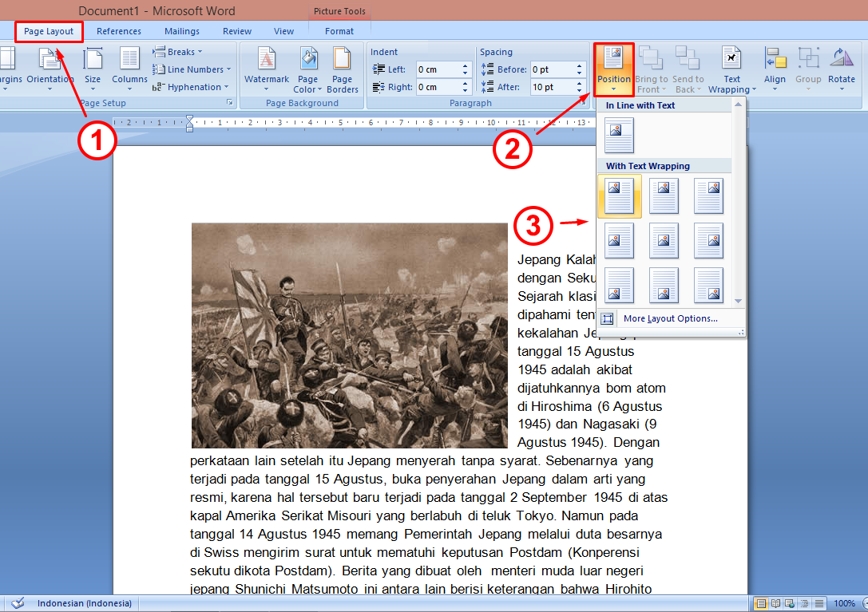
Task: Click the Spacing After input field
Action: 552,87
